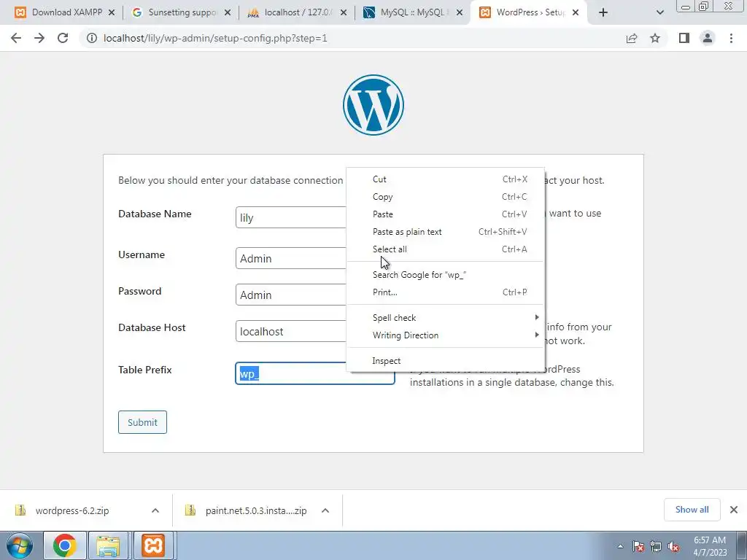Search Google for "wp_"

(x=445, y=275)
